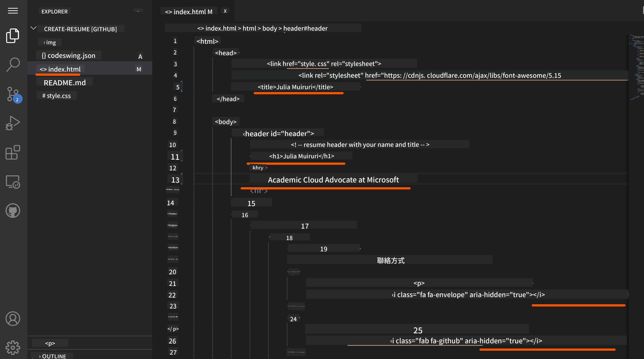Open the GitHub panel
This screenshot has width=644, height=359.
coord(13,210)
